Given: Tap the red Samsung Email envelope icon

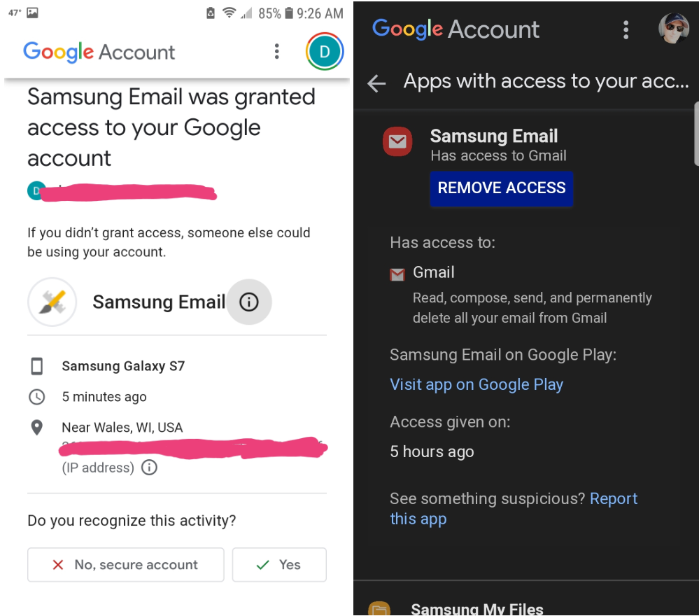Looking at the screenshot, I should click(397, 142).
